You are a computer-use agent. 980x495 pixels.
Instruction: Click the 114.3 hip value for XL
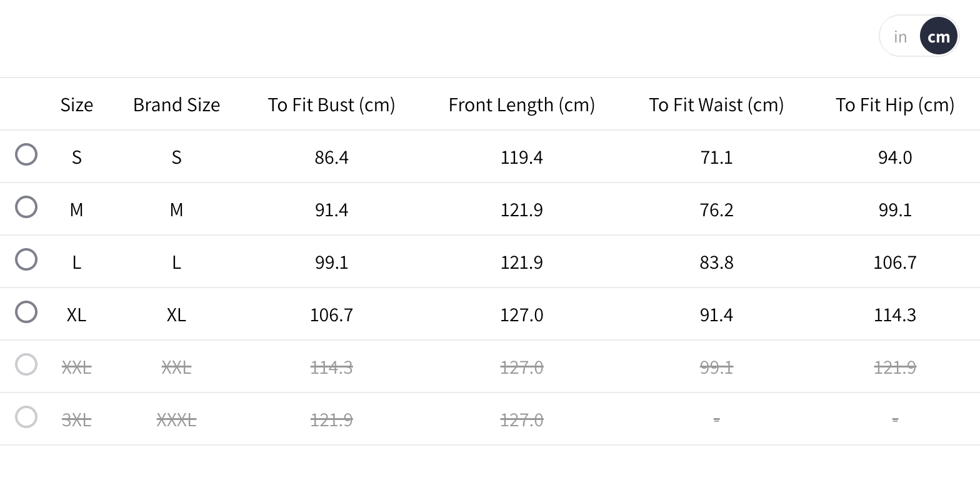pos(895,314)
